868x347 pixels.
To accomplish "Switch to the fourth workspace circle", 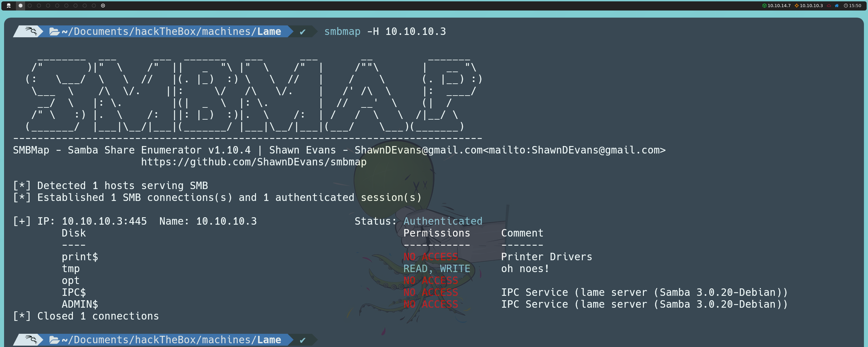I will (48, 5).
